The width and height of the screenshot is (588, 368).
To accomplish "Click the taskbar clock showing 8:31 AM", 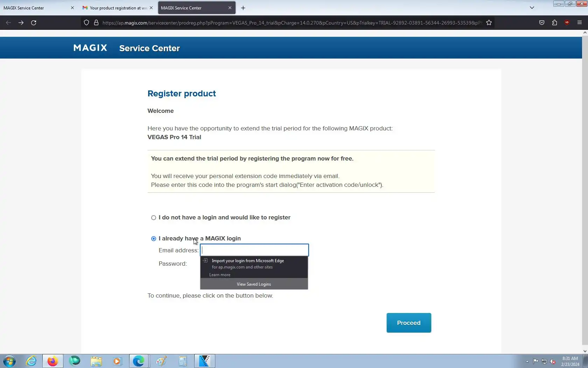I will (x=570, y=361).
